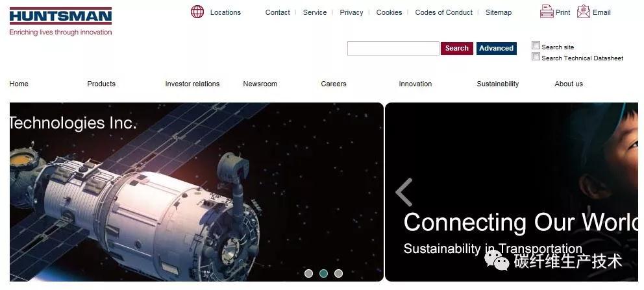644x290 pixels.
Task: Go to previous slide with left chevron
Action: click(x=404, y=192)
